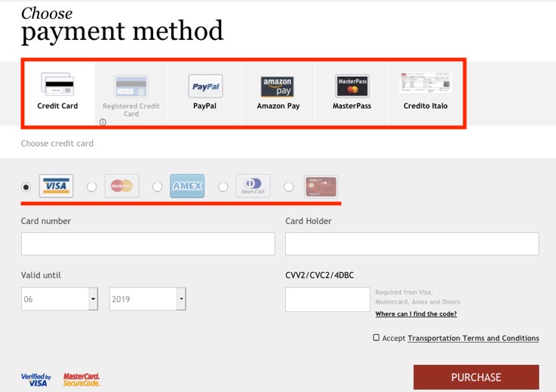
Task: Select the Diners Club radio button
Action: (x=223, y=187)
